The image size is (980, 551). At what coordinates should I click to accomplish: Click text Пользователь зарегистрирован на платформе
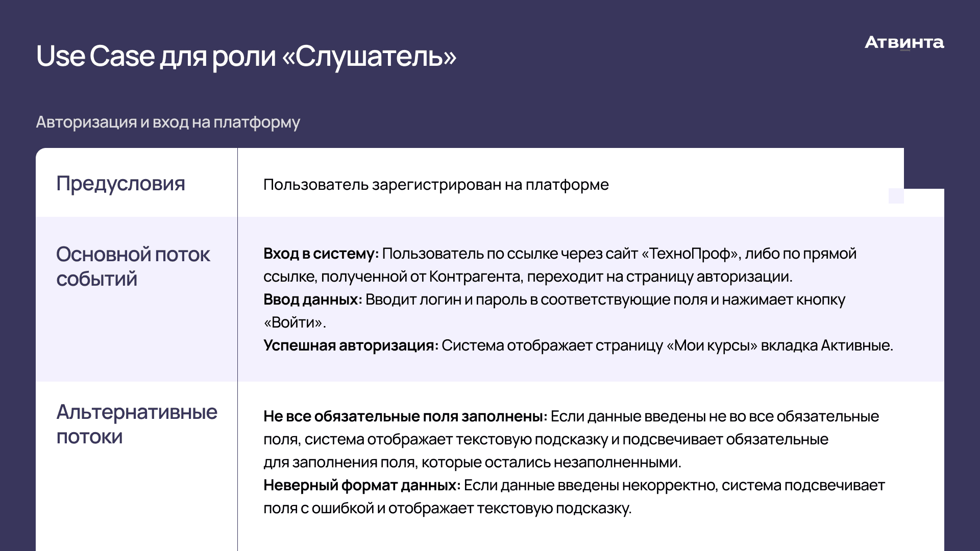click(x=436, y=185)
